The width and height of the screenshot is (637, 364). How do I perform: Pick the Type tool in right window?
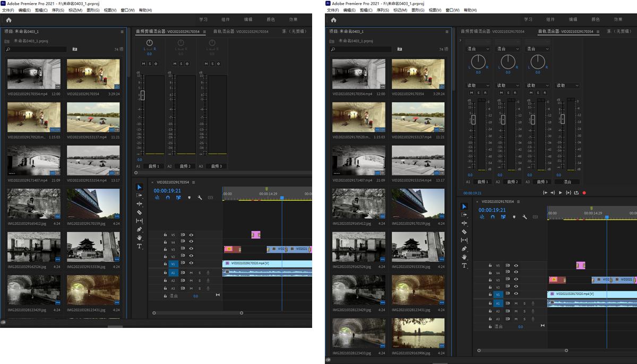[464, 265]
